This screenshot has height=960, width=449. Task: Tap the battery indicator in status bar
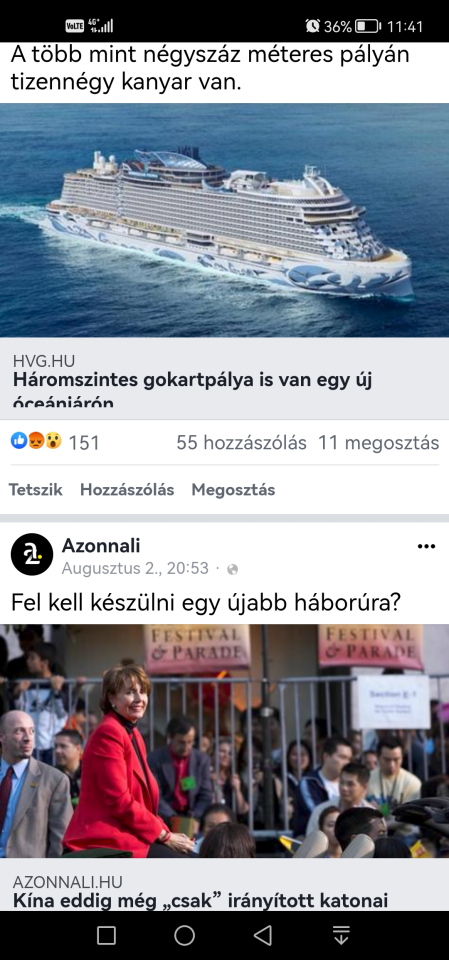(x=368, y=26)
